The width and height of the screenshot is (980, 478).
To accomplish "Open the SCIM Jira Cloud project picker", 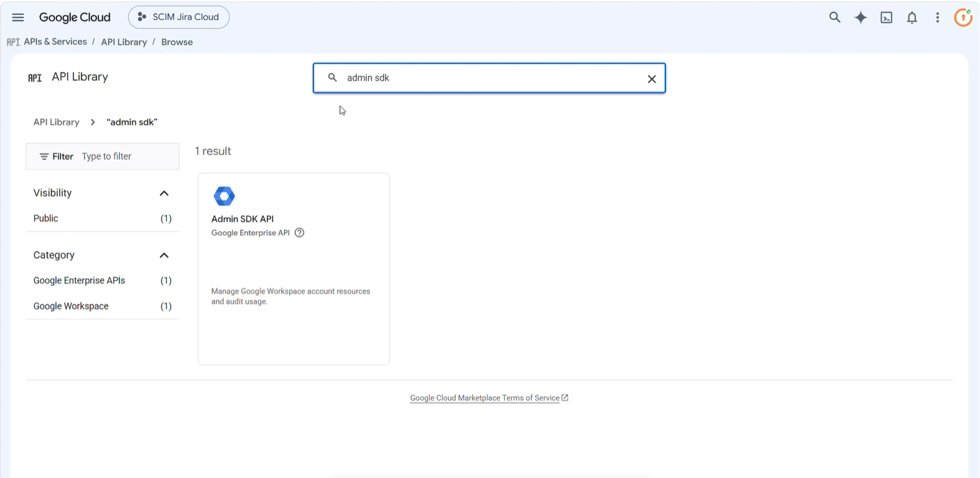I will pos(178,17).
